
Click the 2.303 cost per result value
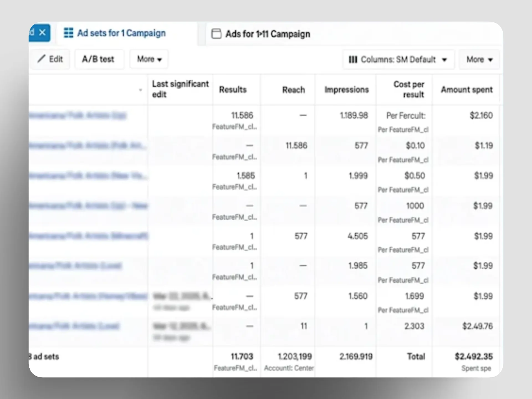[x=414, y=326]
